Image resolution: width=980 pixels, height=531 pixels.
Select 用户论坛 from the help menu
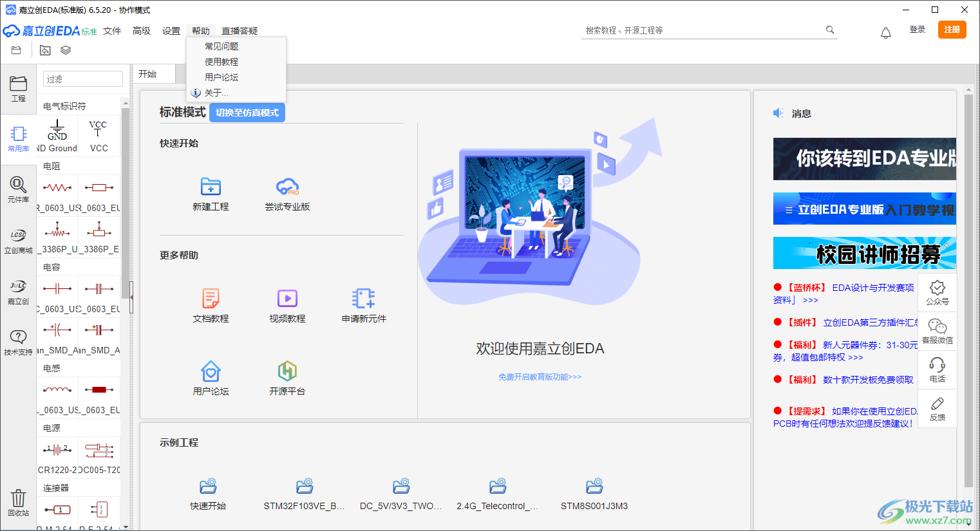(x=236, y=77)
